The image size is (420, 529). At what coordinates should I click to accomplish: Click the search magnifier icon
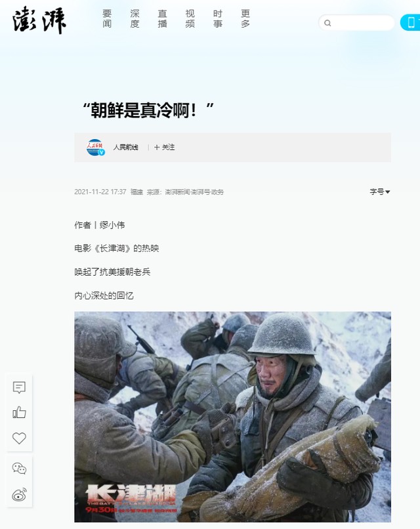click(327, 23)
